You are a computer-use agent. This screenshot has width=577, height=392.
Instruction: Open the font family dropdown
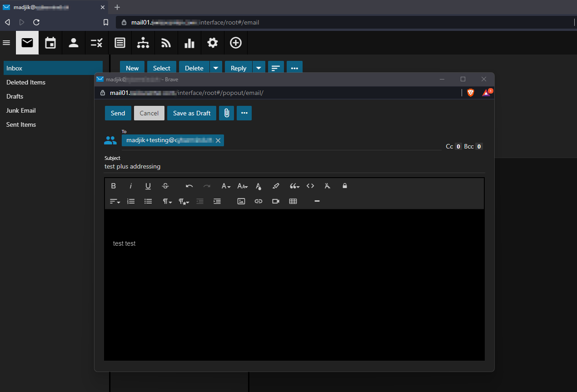226,186
